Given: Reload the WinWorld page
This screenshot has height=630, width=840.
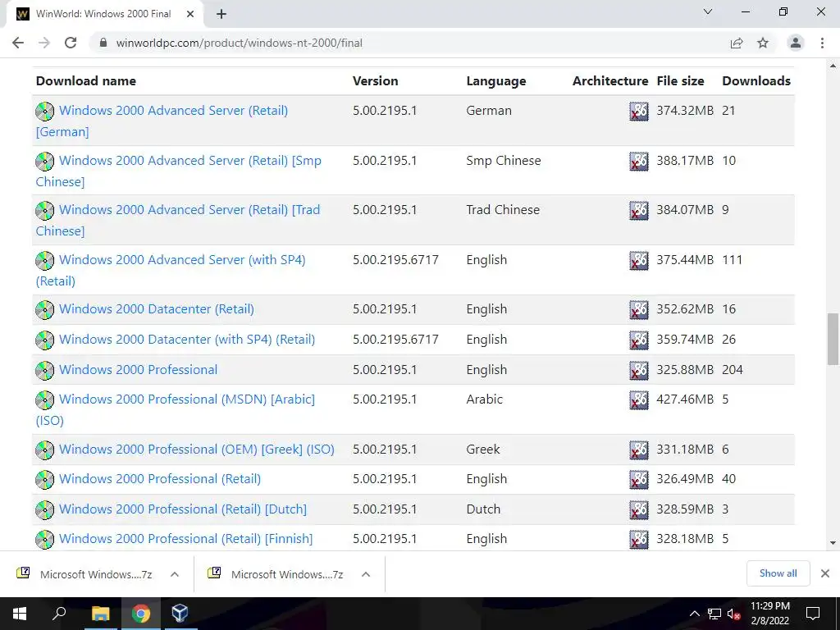Looking at the screenshot, I should (x=71, y=43).
